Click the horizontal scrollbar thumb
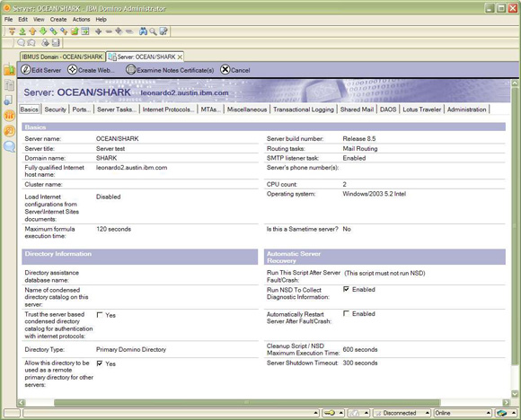The width and height of the screenshot is (521, 420). point(247,402)
